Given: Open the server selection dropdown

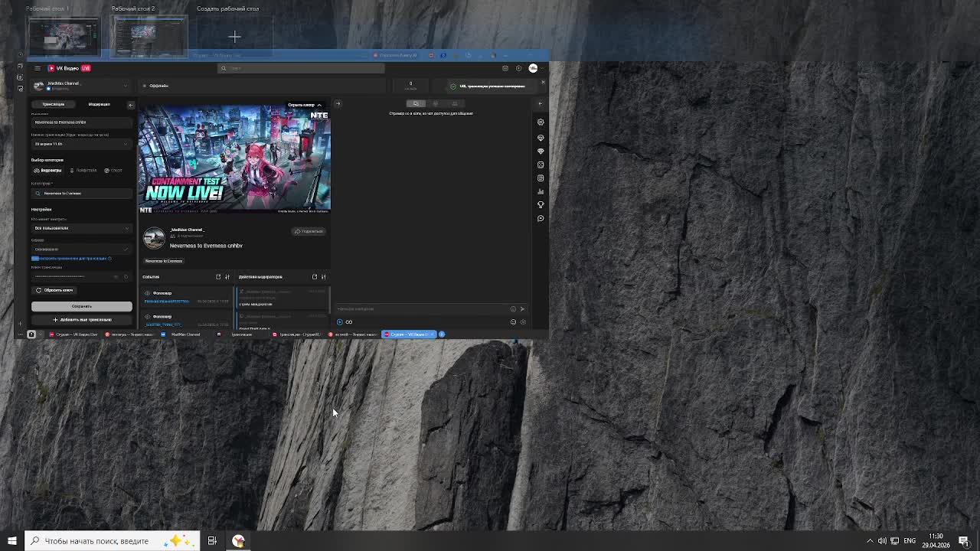Looking at the screenshot, I should tap(82, 249).
